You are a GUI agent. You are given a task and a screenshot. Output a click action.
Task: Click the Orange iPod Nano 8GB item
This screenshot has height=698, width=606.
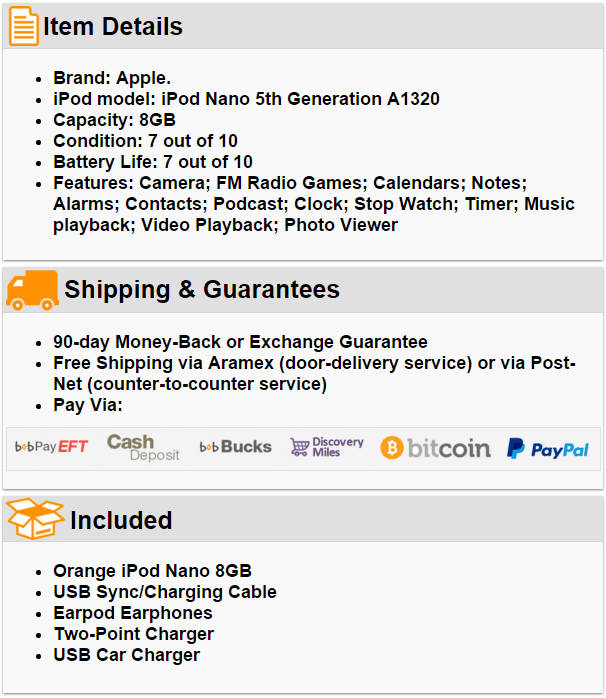coord(152,571)
